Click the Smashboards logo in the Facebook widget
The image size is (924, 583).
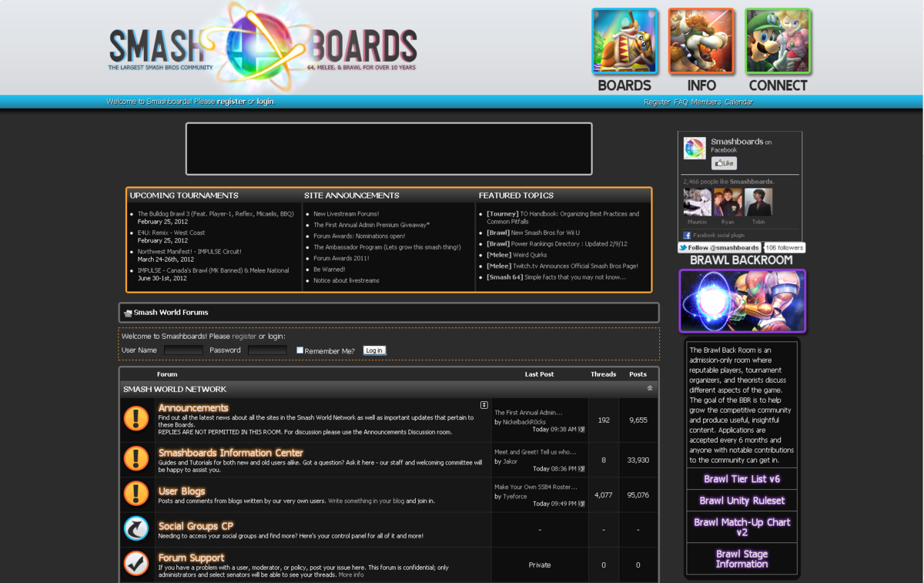(x=694, y=147)
